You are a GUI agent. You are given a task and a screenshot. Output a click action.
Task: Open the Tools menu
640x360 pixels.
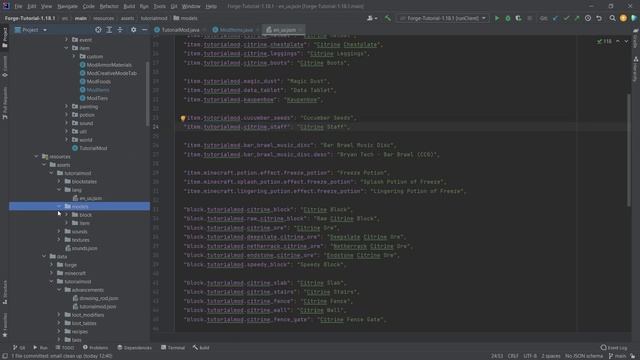(160, 6)
